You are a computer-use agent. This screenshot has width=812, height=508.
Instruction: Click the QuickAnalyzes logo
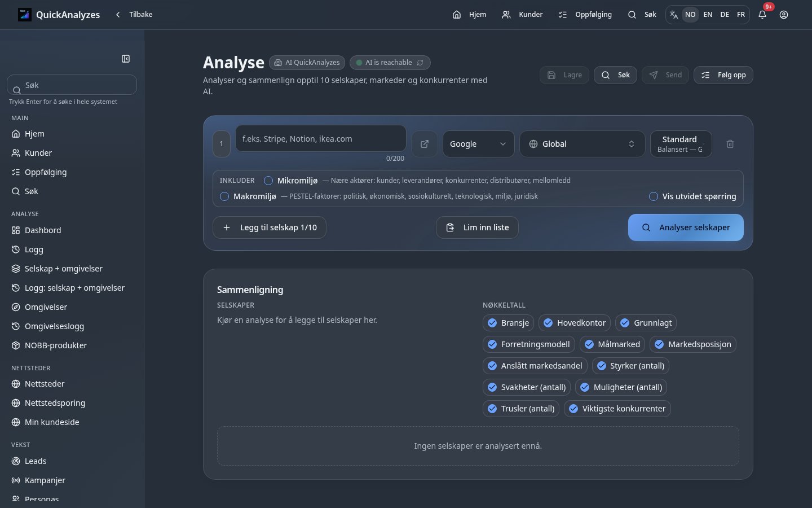pos(24,15)
